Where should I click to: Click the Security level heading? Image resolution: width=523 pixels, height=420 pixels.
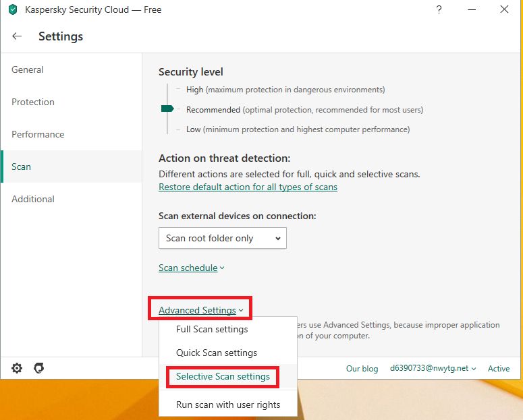(191, 72)
